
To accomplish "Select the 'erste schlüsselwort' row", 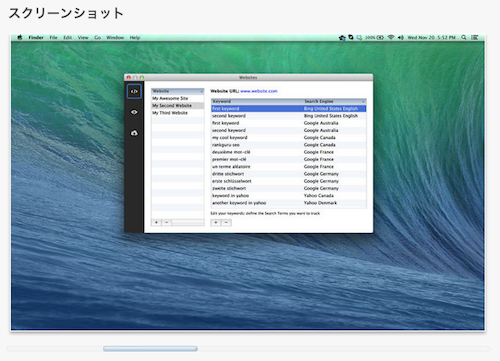I will coord(289,181).
